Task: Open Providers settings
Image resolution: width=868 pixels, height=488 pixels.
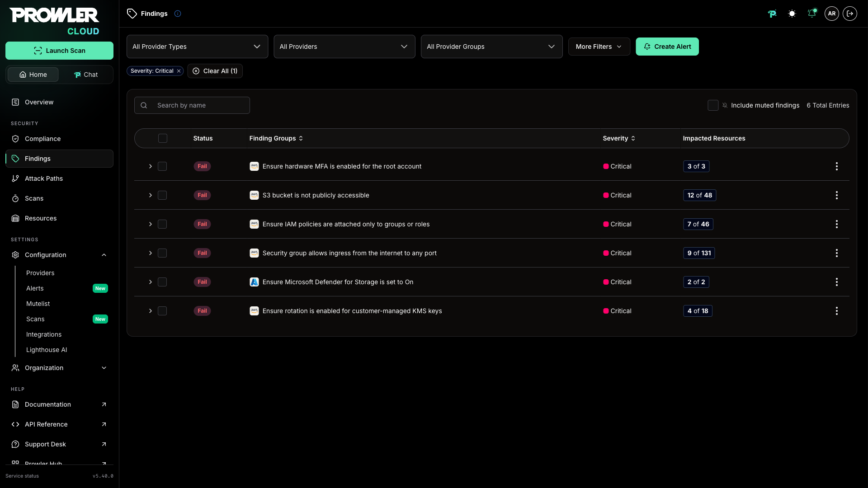Action: [40, 273]
